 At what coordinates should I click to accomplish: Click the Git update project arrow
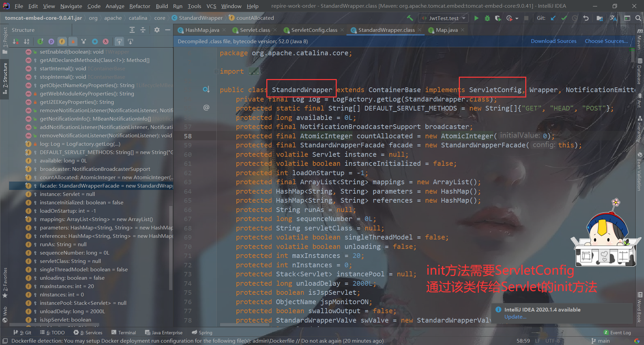pos(553,18)
